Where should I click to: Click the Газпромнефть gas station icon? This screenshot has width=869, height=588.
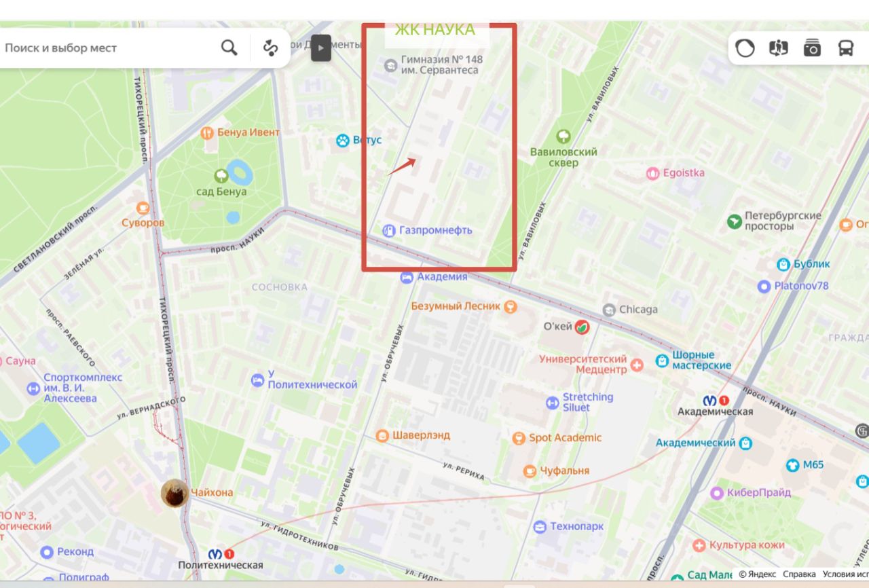pyautogui.click(x=389, y=230)
